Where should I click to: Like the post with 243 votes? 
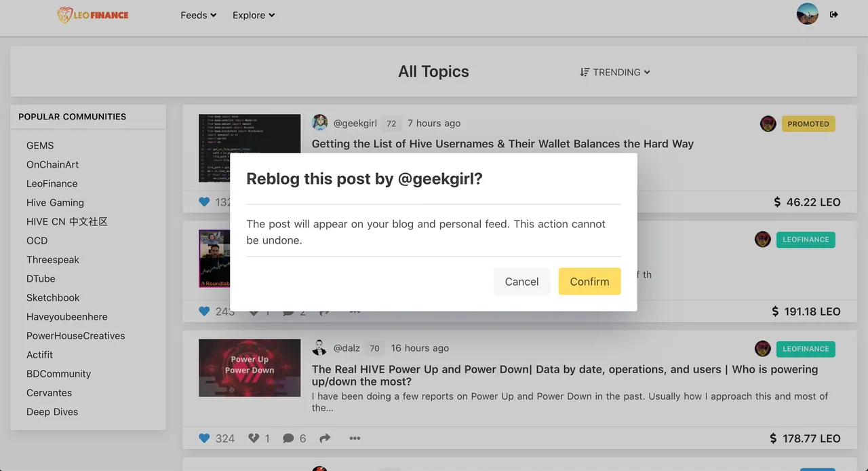point(204,311)
